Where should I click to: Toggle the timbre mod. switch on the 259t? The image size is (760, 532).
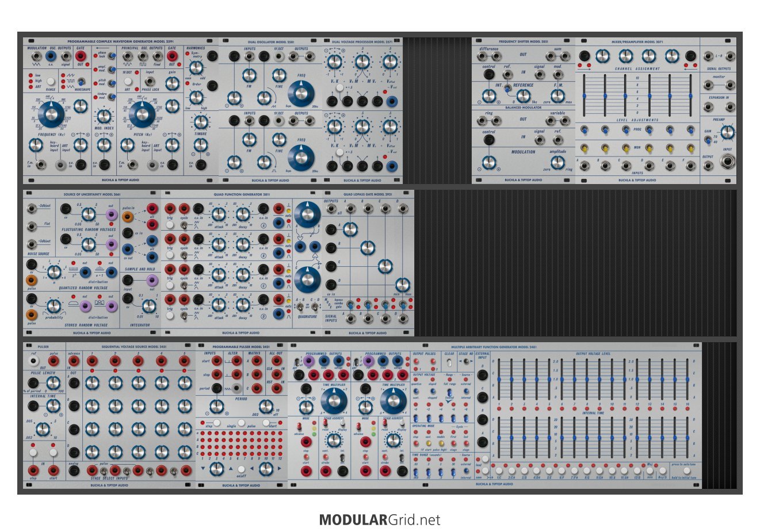point(112,97)
